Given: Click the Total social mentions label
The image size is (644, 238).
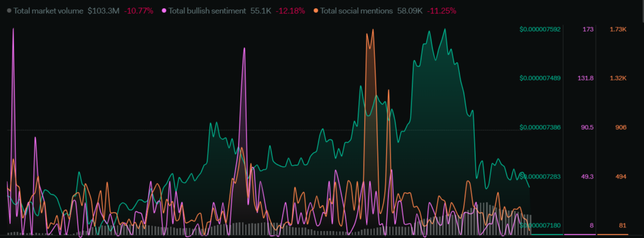Looking at the screenshot, I should pyautogui.click(x=356, y=11).
